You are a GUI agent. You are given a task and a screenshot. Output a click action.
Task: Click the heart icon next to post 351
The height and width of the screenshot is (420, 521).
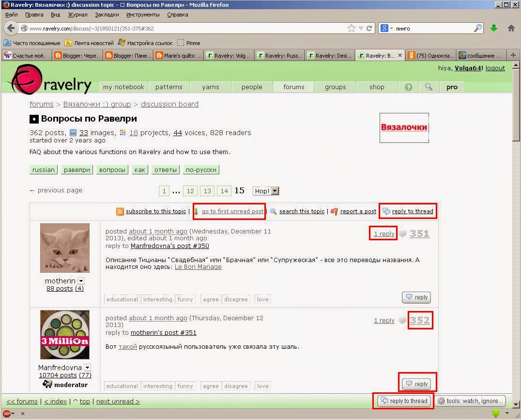point(402,234)
